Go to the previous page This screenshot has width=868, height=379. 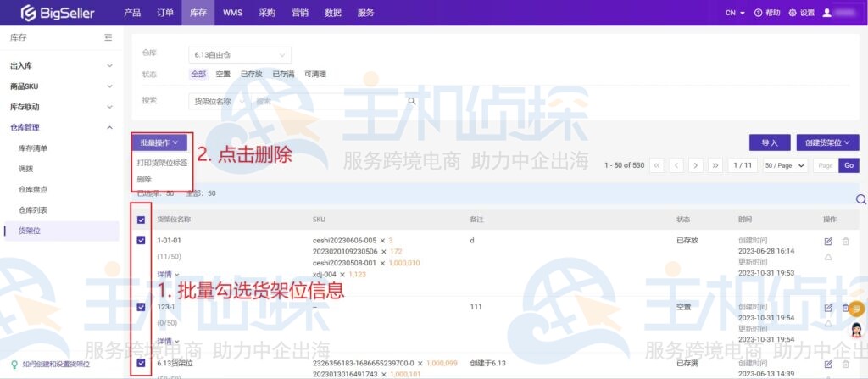676,165
